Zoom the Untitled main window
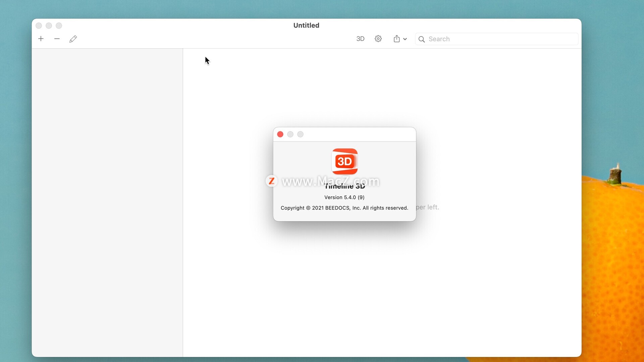The image size is (644, 362). (x=59, y=26)
